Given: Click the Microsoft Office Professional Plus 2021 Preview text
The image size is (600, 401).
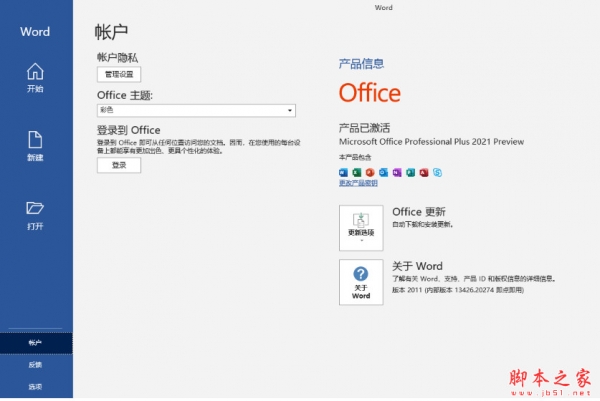Looking at the screenshot, I should click(x=431, y=142).
